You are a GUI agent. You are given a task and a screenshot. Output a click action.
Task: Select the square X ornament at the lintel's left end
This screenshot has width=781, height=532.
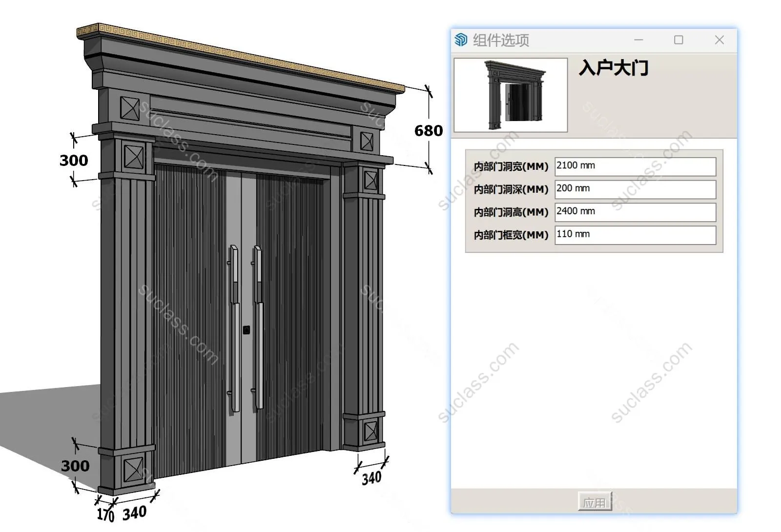point(130,108)
